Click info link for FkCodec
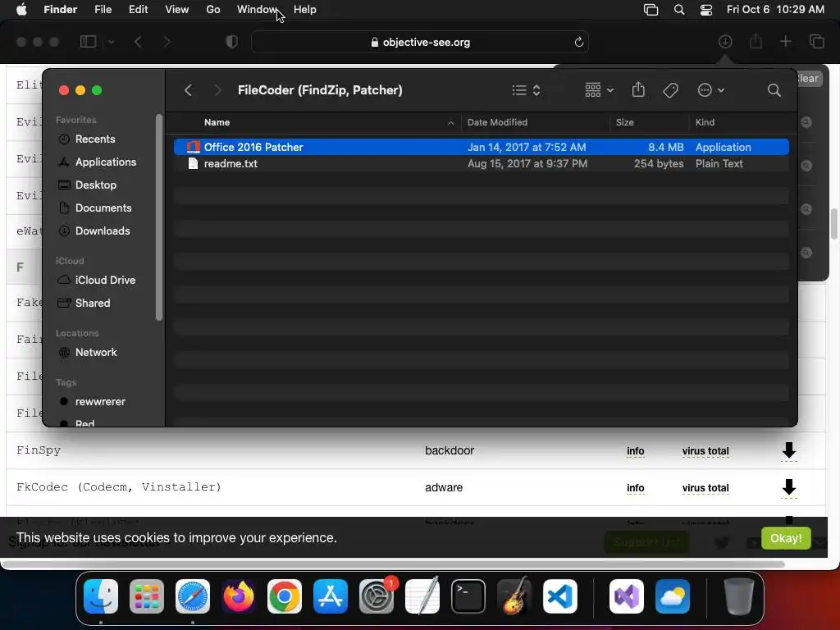840x630 pixels. (636, 488)
